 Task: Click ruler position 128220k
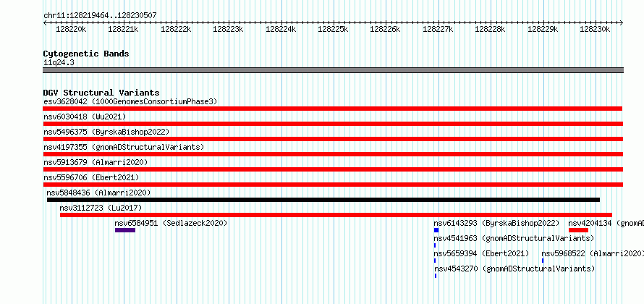(x=71, y=29)
